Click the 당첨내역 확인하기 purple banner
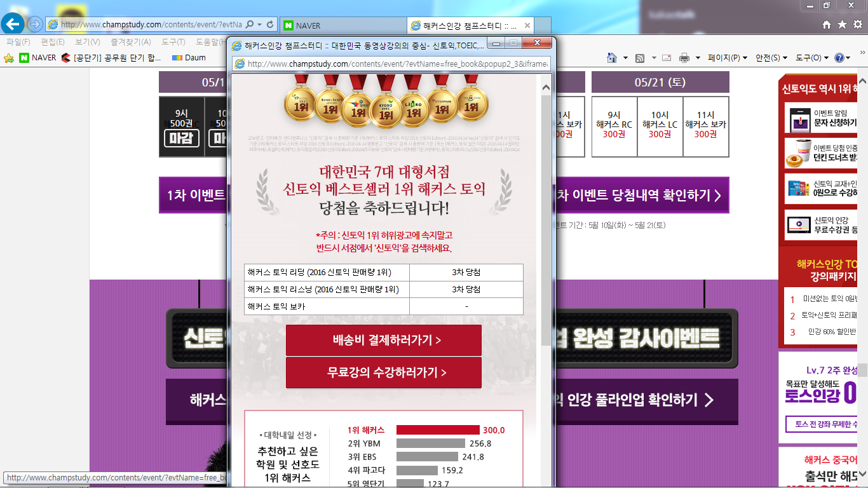Viewport: 868px width, 488px height. (642, 195)
